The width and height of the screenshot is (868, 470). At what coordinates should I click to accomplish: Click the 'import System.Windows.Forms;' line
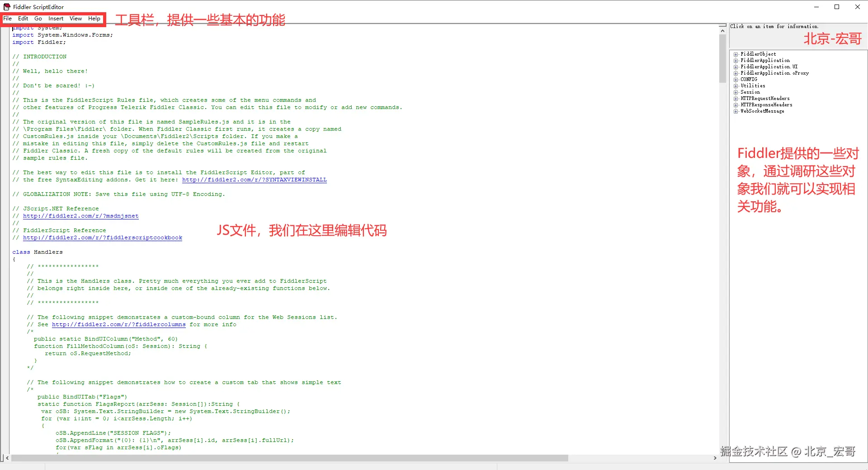pos(62,35)
